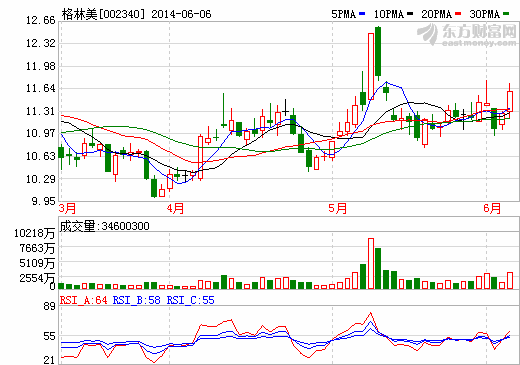Image resolution: width=520 pixels, height=365 pixels.
Task: Click the 4月 month marker
Action: click(x=176, y=209)
